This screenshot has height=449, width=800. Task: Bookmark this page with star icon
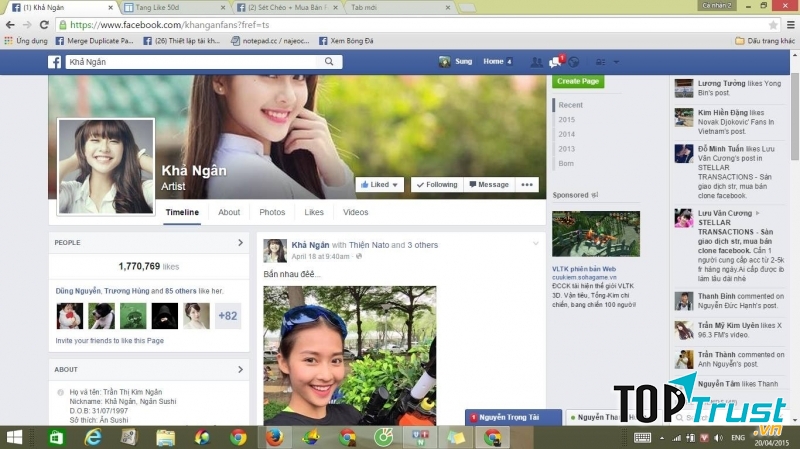click(x=773, y=24)
